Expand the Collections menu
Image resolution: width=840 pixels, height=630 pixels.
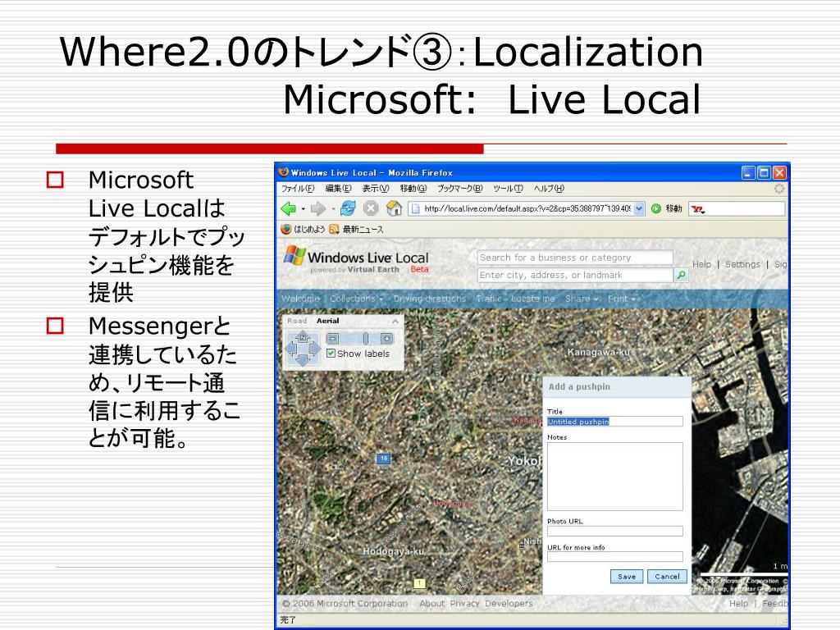[x=356, y=299]
